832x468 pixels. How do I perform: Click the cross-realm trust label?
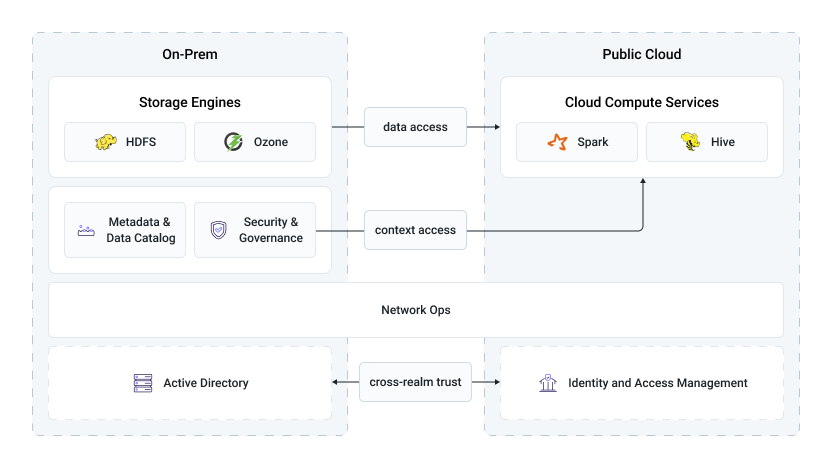click(415, 382)
